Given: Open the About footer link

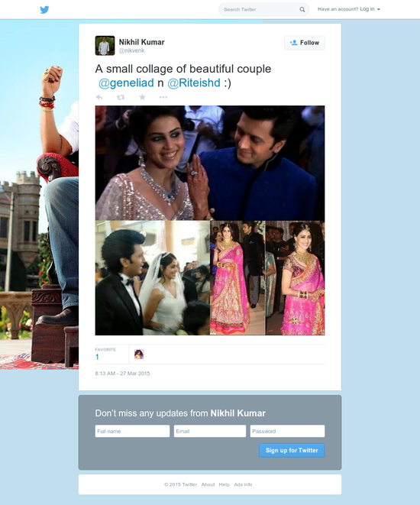Looking at the screenshot, I should tap(208, 484).
